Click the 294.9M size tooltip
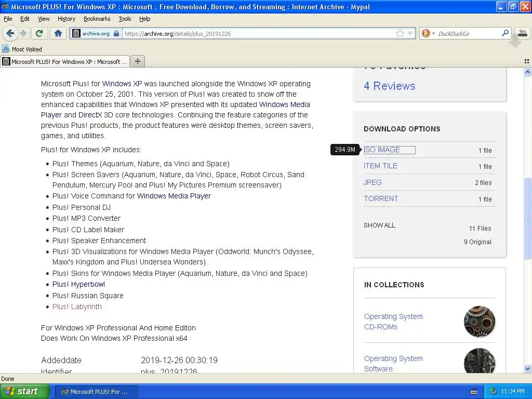532x399 pixels. tap(345, 150)
